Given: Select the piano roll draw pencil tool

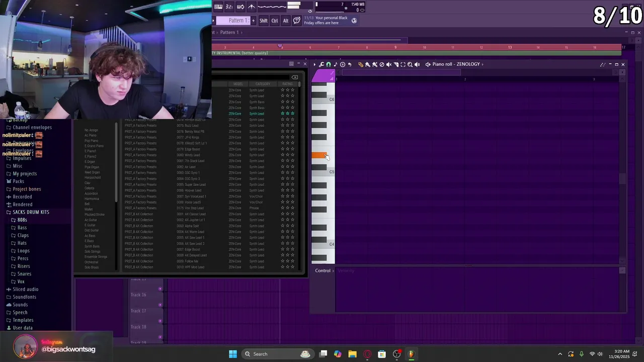Looking at the screenshot, I should coord(361,64).
